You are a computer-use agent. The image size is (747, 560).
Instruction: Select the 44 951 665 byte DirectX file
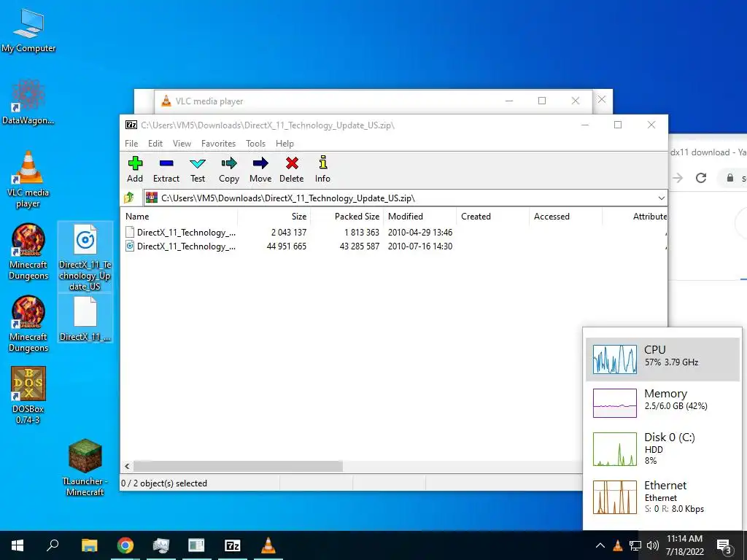(x=181, y=246)
